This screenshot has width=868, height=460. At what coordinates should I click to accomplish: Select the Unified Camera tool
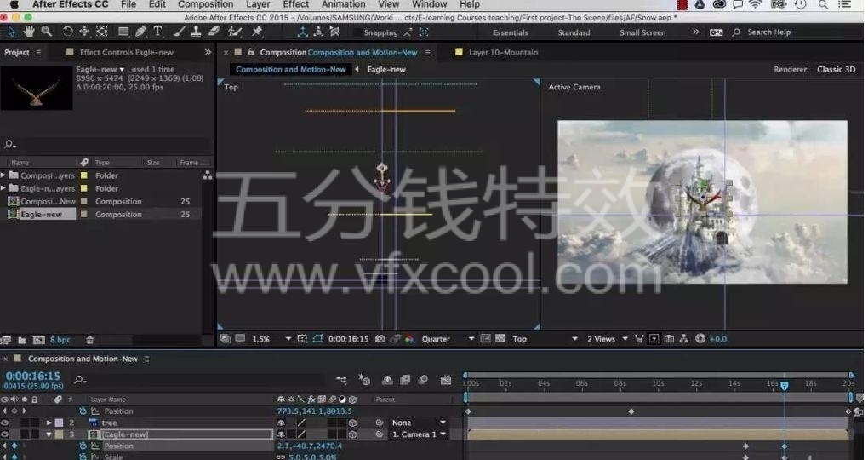[84, 32]
